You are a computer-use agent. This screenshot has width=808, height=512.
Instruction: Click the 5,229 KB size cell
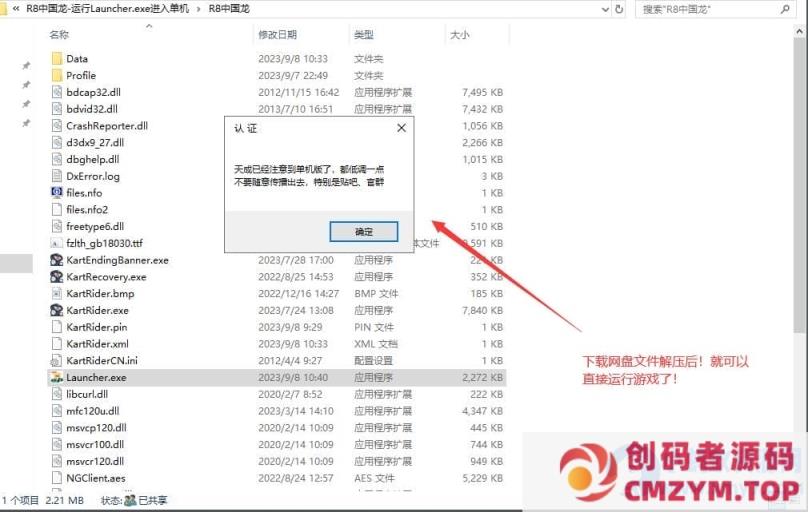[482, 478]
